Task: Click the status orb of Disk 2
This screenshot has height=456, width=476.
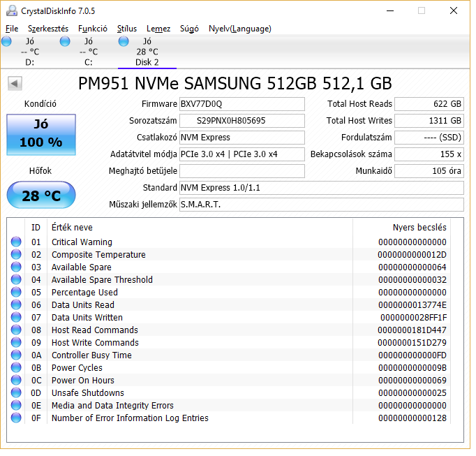Action: pyautogui.click(x=124, y=41)
